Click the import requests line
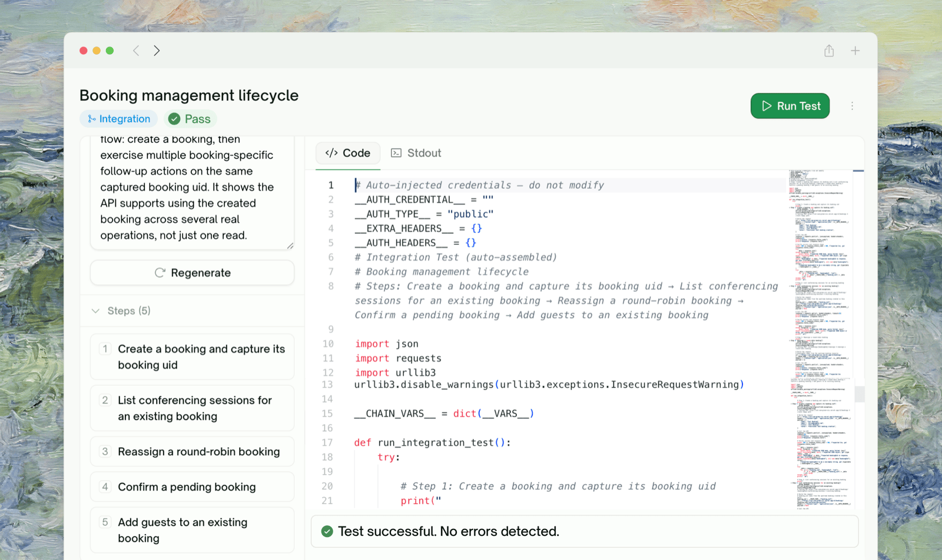The height and width of the screenshot is (560, 942). (398, 358)
